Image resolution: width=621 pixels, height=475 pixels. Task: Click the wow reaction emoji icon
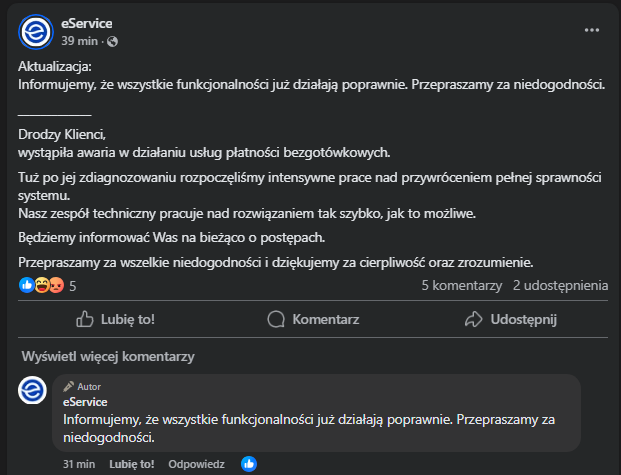pos(41,285)
